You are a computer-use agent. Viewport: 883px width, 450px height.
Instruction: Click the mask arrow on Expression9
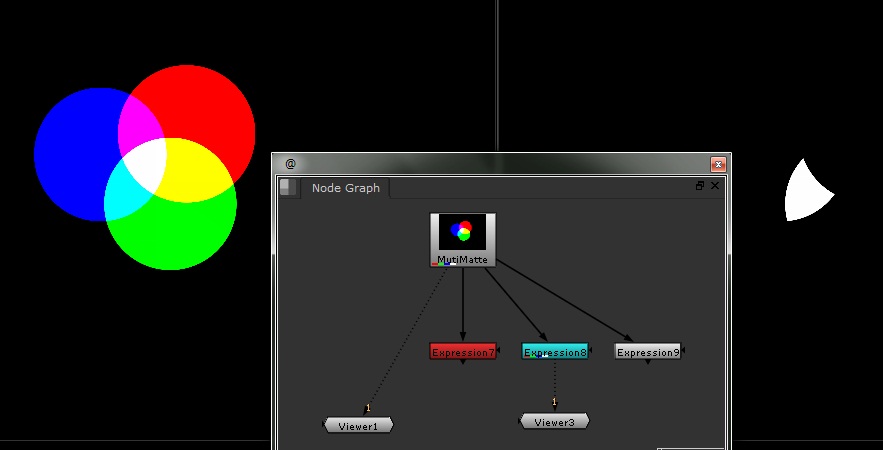coord(684,350)
